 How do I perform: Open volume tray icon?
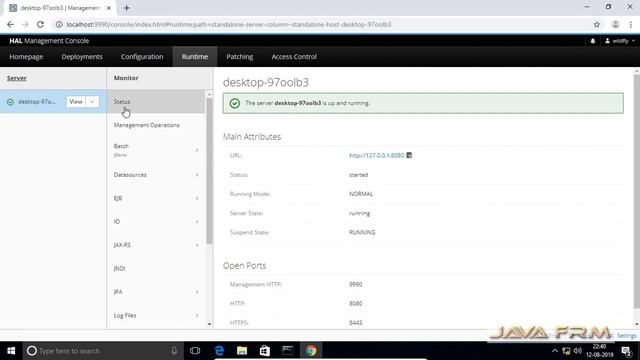pos(578,351)
